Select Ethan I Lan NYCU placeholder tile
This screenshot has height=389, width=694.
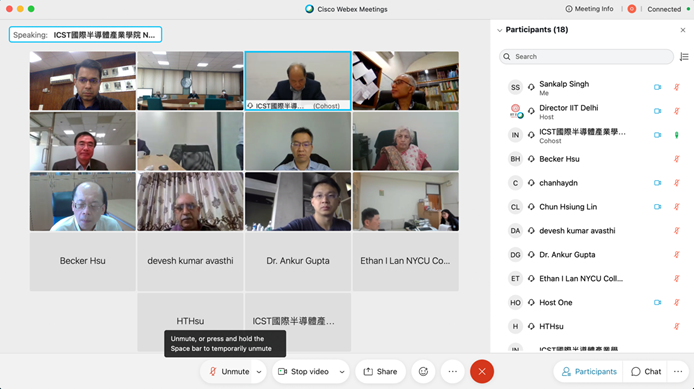[405, 261]
